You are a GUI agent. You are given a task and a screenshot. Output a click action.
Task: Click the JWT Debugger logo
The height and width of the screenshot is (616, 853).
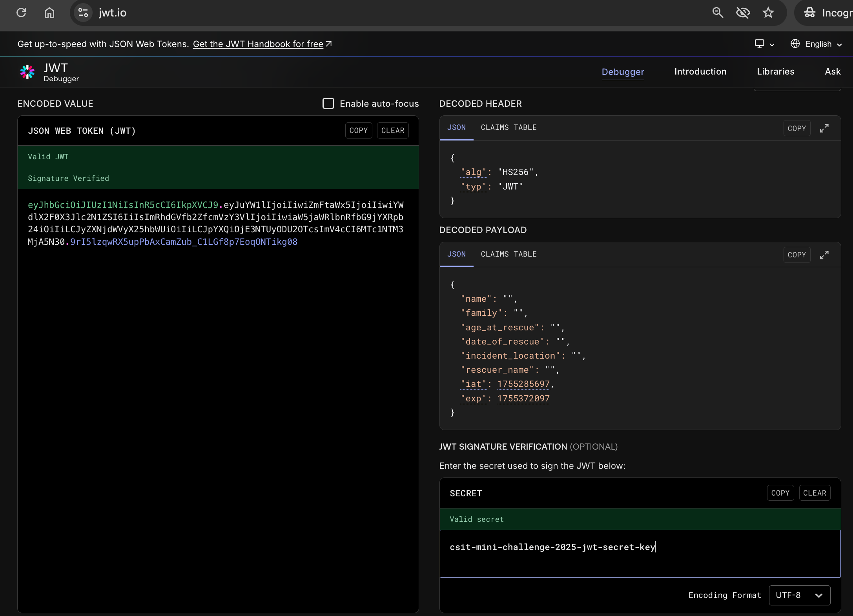49,72
